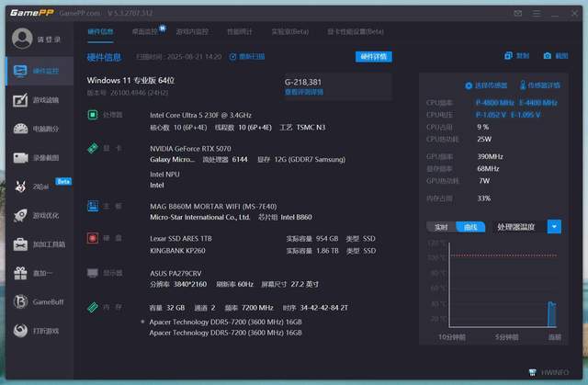Open the PC benchmark speedometer item
This screenshot has height=385, width=588.
pyautogui.click(x=40, y=129)
